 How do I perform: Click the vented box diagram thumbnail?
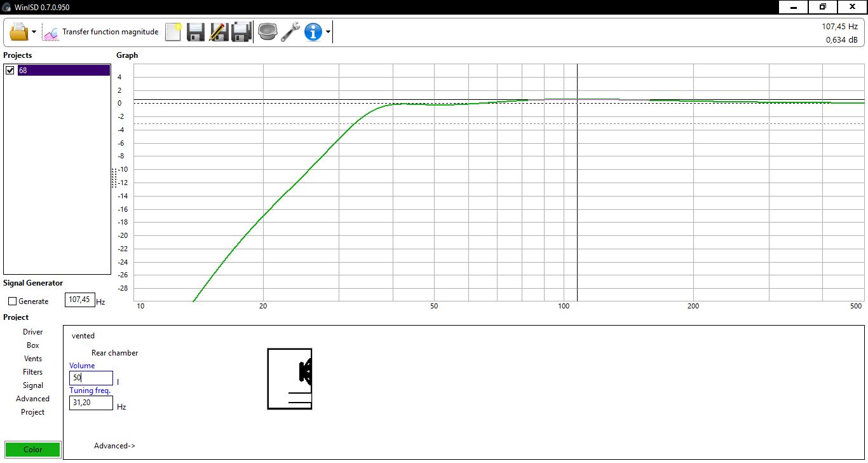[290, 379]
